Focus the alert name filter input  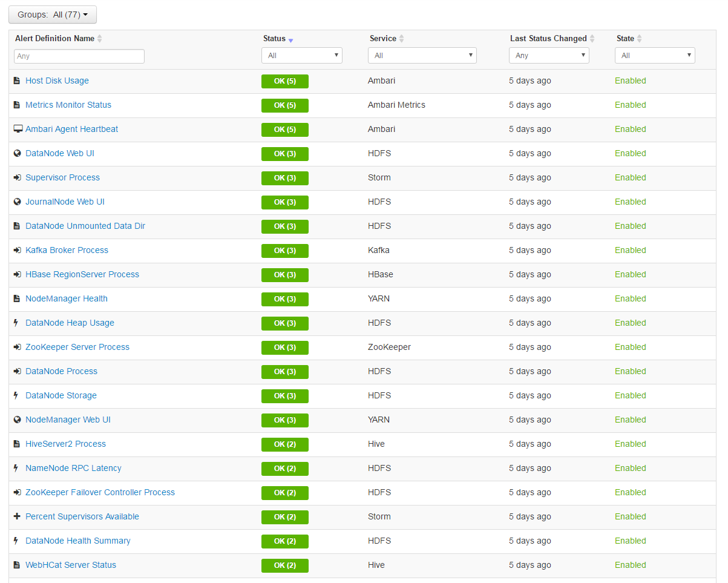coord(79,56)
